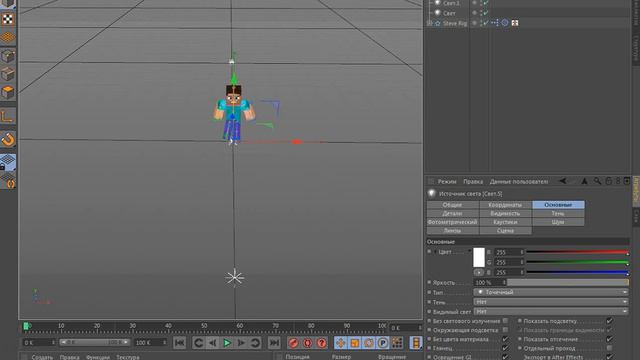The height and width of the screenshot is (360, 640).
Task: Toggle 'Показать подсветку' checkbox
Action: click(x=609, y=321)
